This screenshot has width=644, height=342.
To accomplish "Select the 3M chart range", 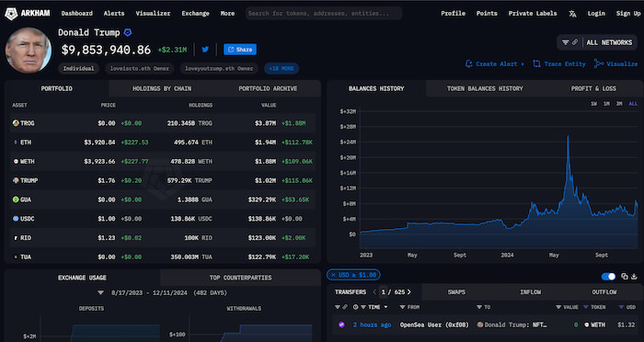I will (x=619, y=104).
